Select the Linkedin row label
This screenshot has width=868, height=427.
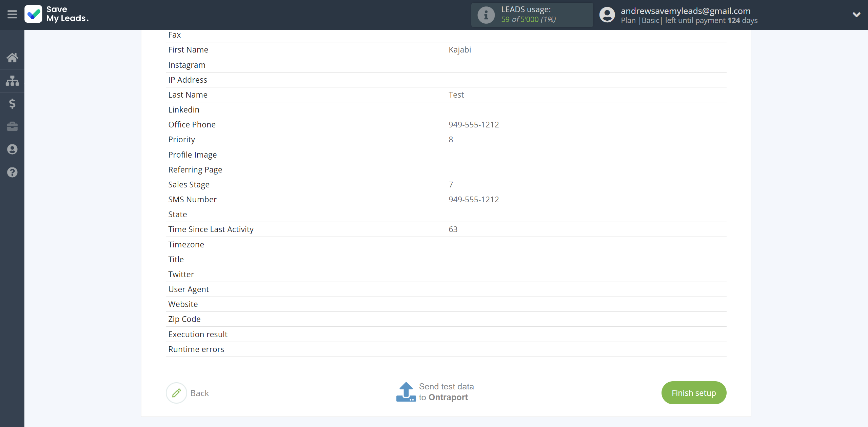coord(184,109)
